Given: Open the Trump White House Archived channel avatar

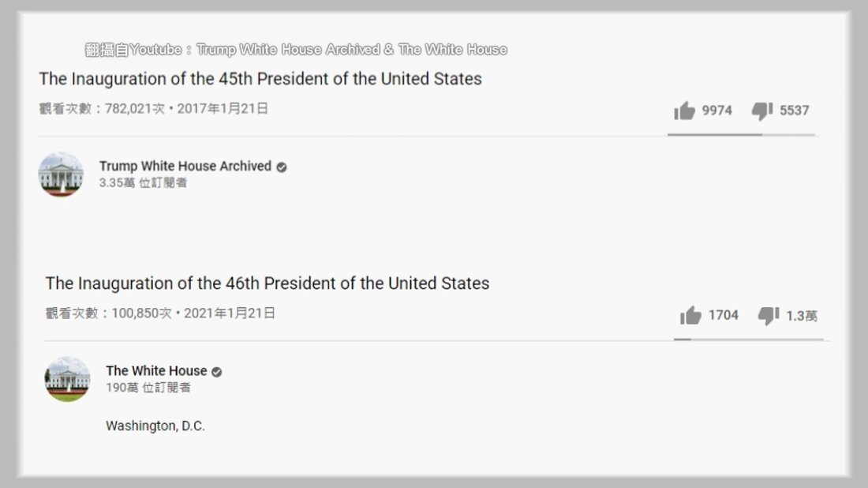Looking at the screenshot, I should click(61, 175).
